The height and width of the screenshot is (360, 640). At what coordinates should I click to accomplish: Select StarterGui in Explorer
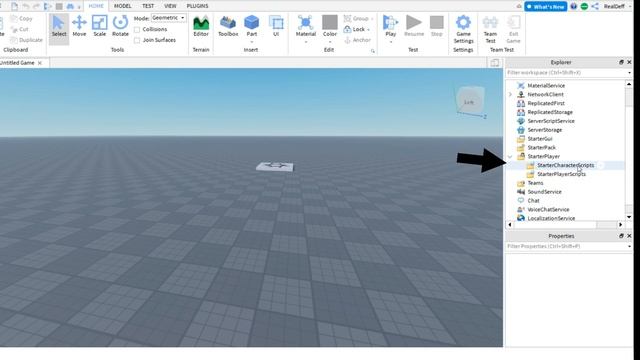tap(540, 139)
